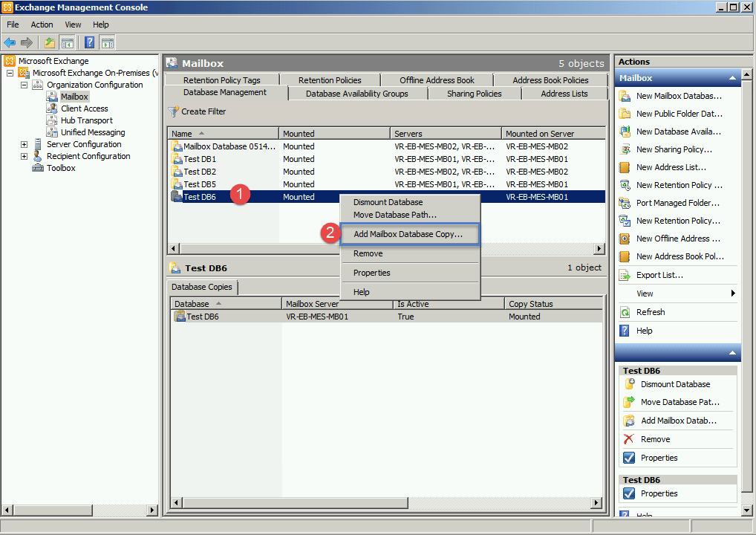Click the Back arrow toolbar icon

[10, 42]
